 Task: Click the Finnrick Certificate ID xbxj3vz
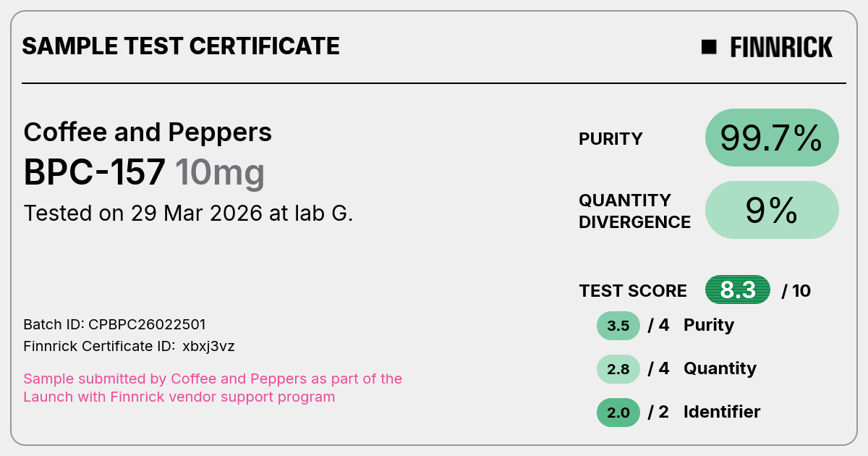[x=129, y=347]
